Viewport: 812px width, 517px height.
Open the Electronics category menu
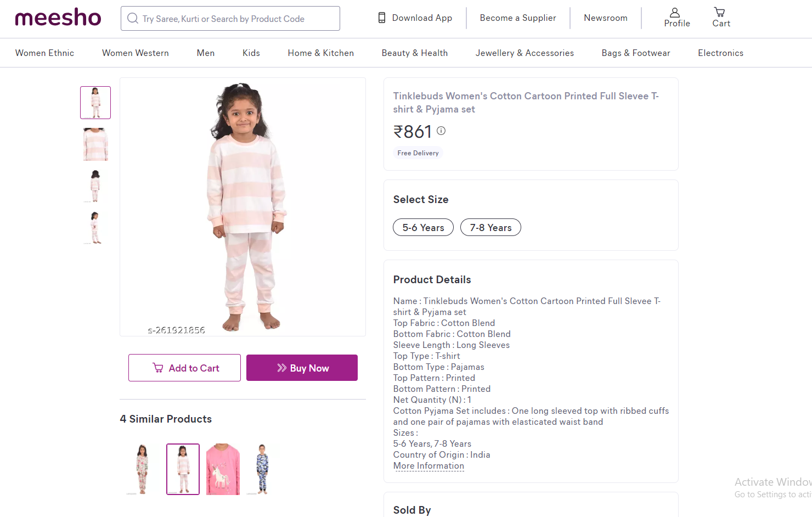(x=720, y=53)
